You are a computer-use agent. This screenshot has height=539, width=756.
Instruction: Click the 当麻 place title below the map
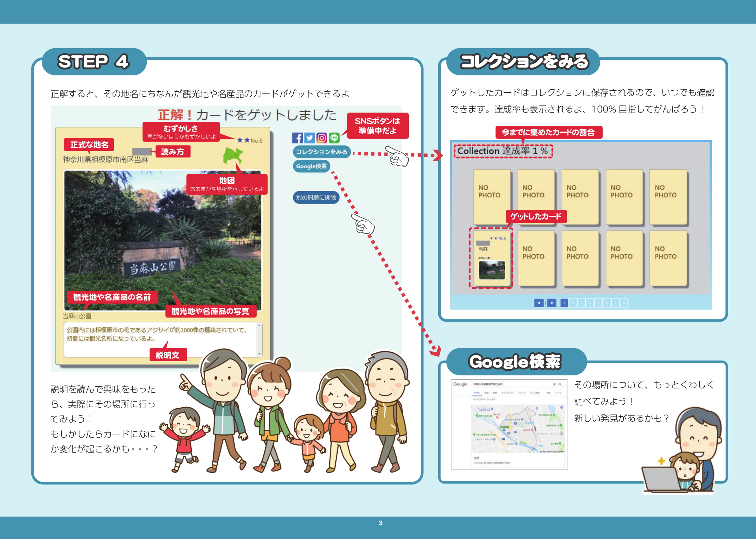click(x=476, y=458)
